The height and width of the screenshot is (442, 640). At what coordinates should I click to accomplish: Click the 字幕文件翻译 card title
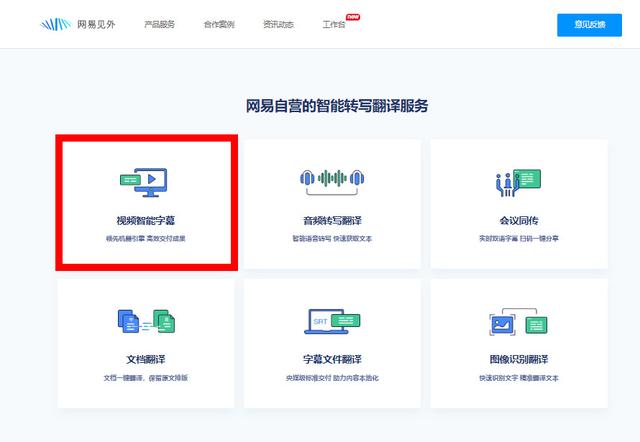click(x=332, y=360)
